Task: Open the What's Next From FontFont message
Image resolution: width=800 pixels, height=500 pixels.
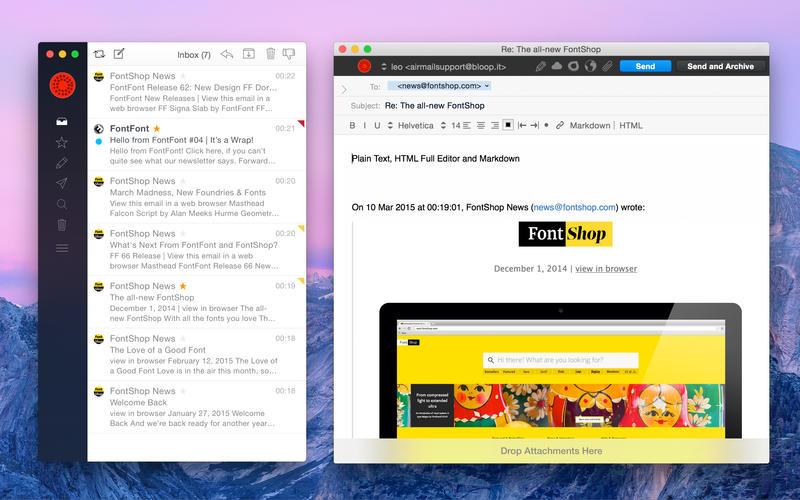Action: pos(197,249)
